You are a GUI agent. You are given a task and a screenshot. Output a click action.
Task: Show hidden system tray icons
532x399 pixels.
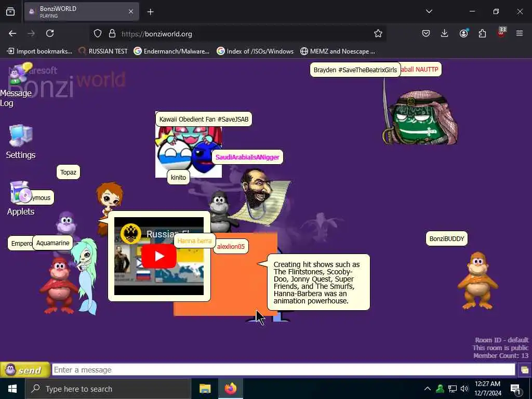[x=428, y=389]
